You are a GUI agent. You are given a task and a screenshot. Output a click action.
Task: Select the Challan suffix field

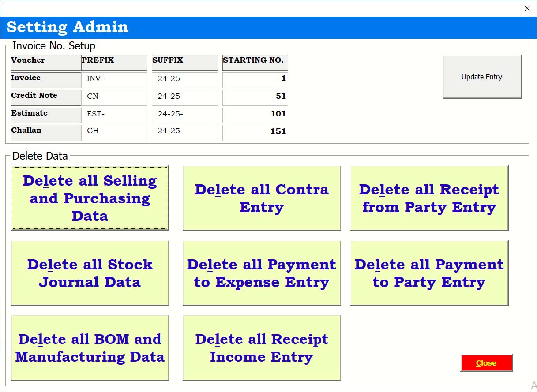(185, 132)
